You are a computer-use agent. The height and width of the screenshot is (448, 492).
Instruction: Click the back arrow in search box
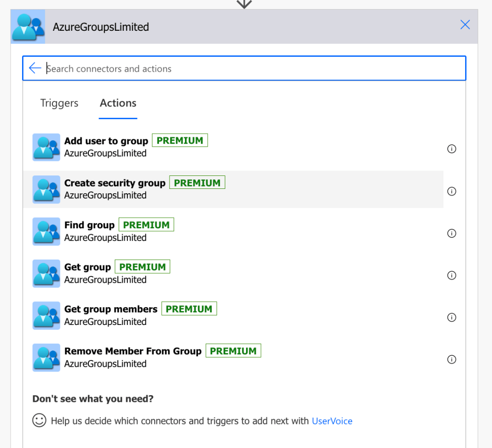pyautogui.click(x=35, y=68)
